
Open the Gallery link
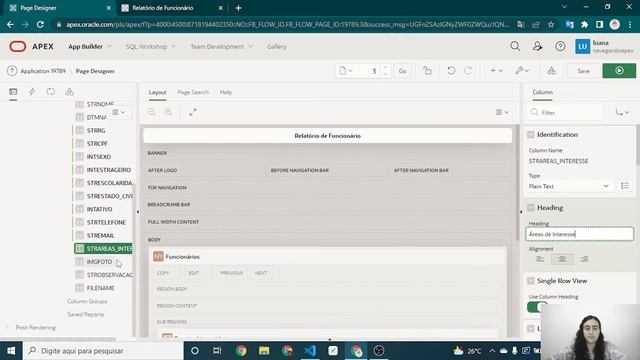click(277, 47)
